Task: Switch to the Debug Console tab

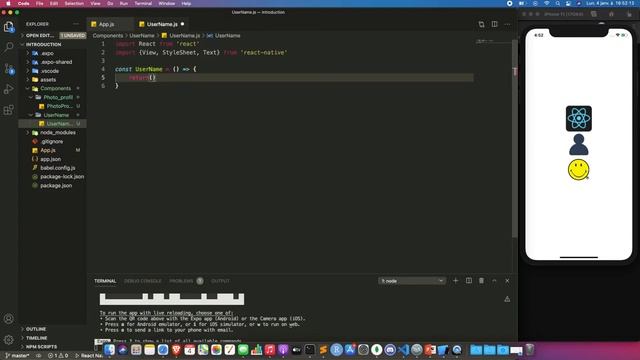Action: pos(142,281)
